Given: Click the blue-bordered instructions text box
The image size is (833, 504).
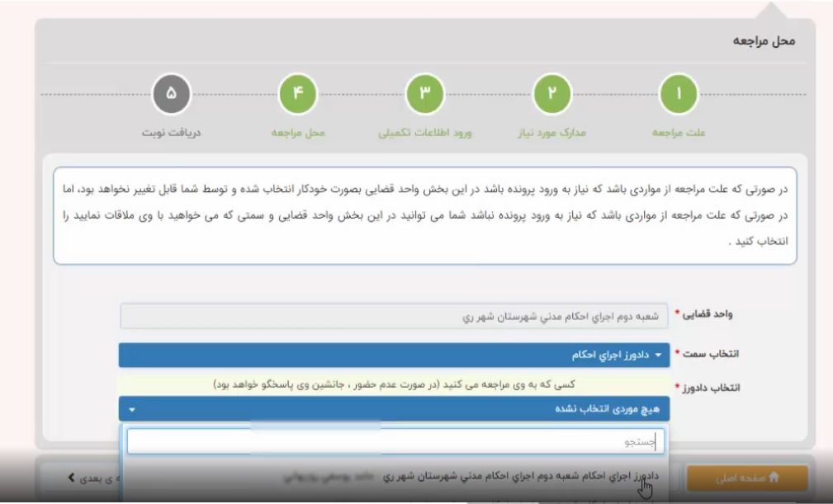Looking at the screenshot, I should [424, 215].
